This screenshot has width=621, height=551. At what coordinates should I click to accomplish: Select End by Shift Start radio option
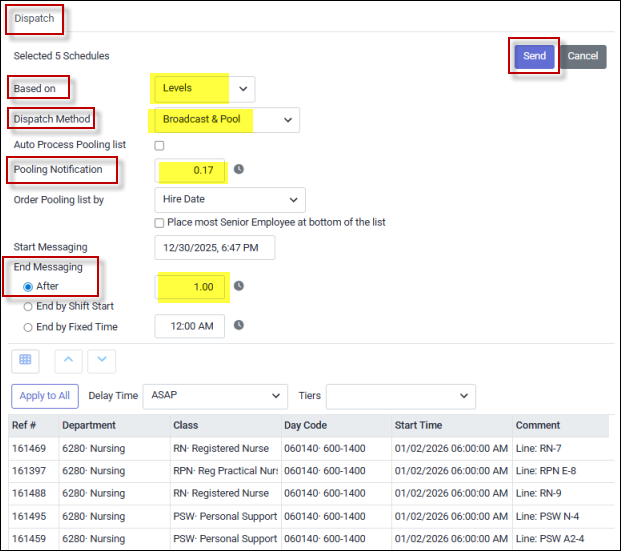[x=27, y=307]
